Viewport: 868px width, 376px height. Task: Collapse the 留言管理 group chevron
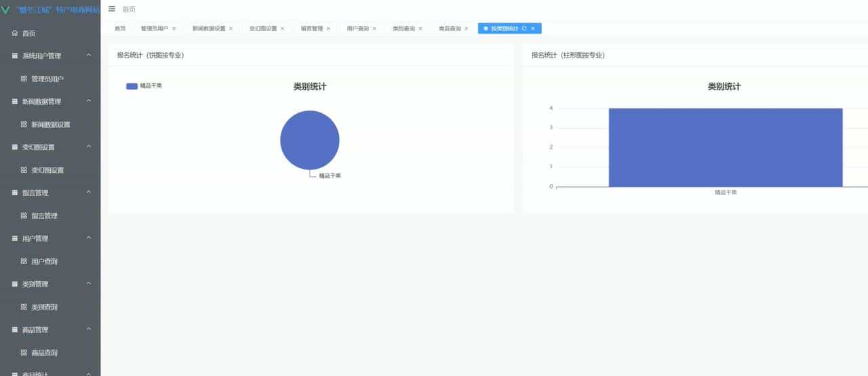click(x=89, y=193)
